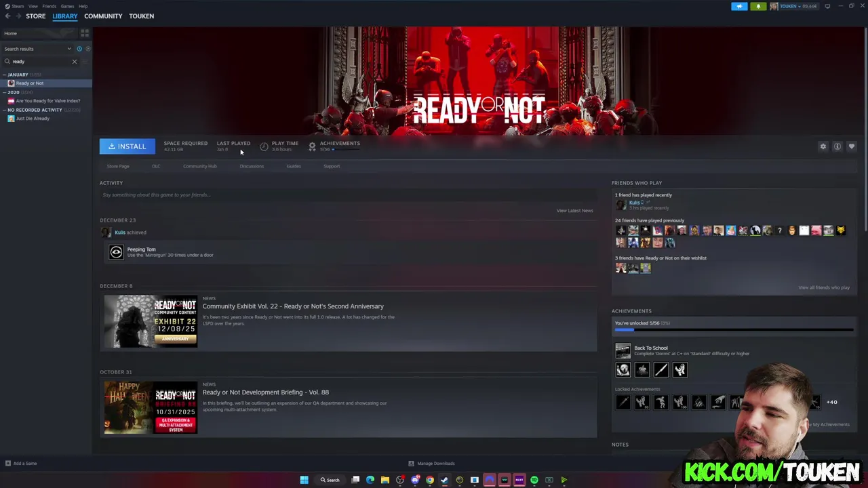Viewport: 868px width, 488px height.
Task: Open Ready or Not Development Briefing headline
Action: point(266,392)
